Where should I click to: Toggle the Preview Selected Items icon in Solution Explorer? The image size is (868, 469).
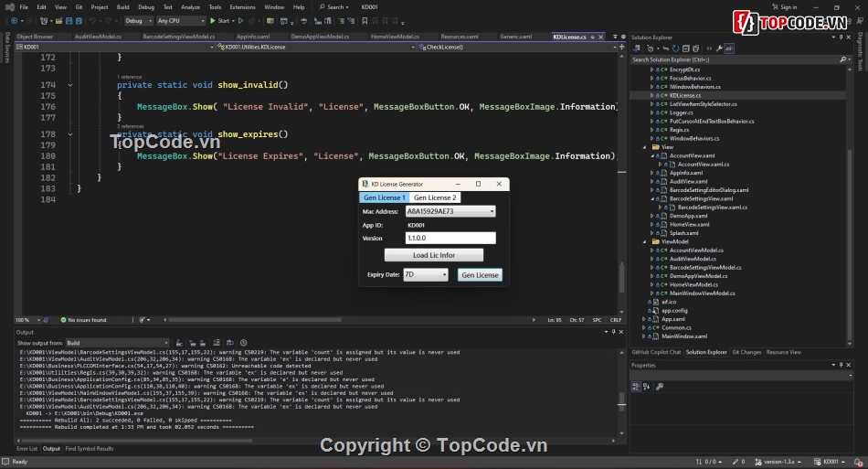point(729,48)
